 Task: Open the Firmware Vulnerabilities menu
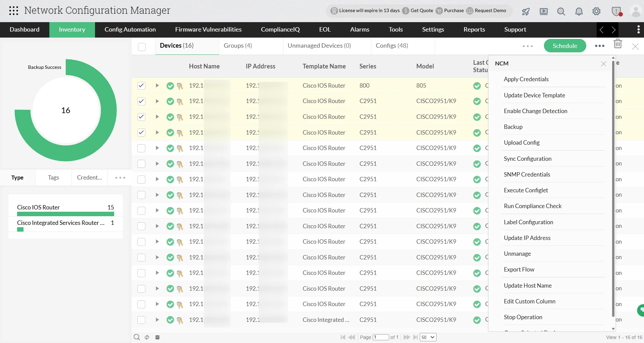(208, 30)
